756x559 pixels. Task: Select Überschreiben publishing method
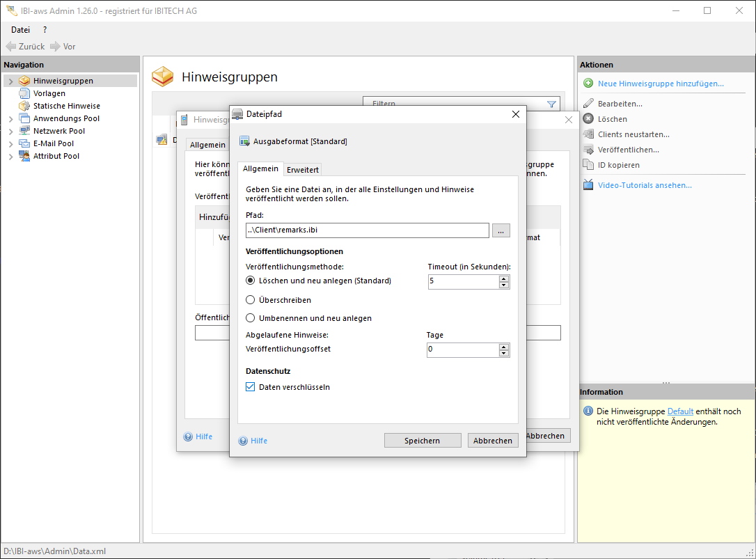251,300
